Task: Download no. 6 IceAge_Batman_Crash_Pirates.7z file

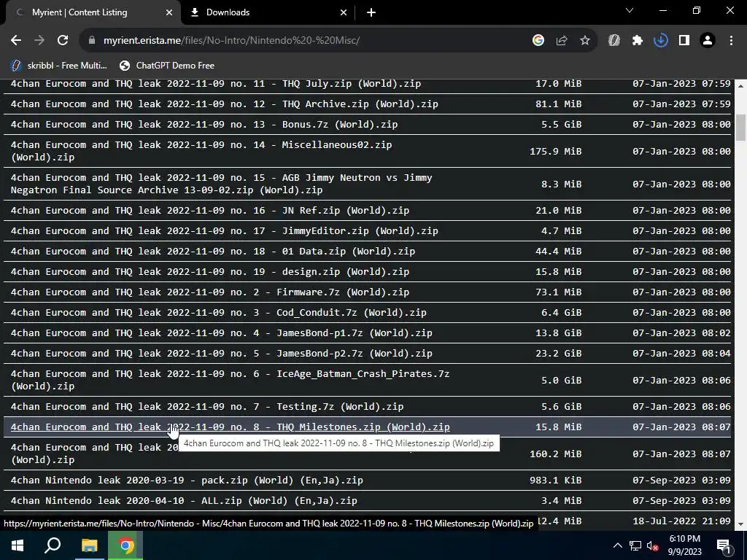Action: (230, 380)
